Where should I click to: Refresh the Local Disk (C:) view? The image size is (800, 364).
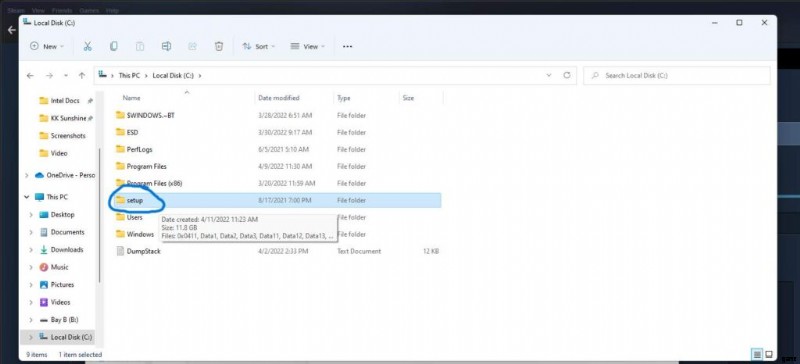tap(566, 75)
